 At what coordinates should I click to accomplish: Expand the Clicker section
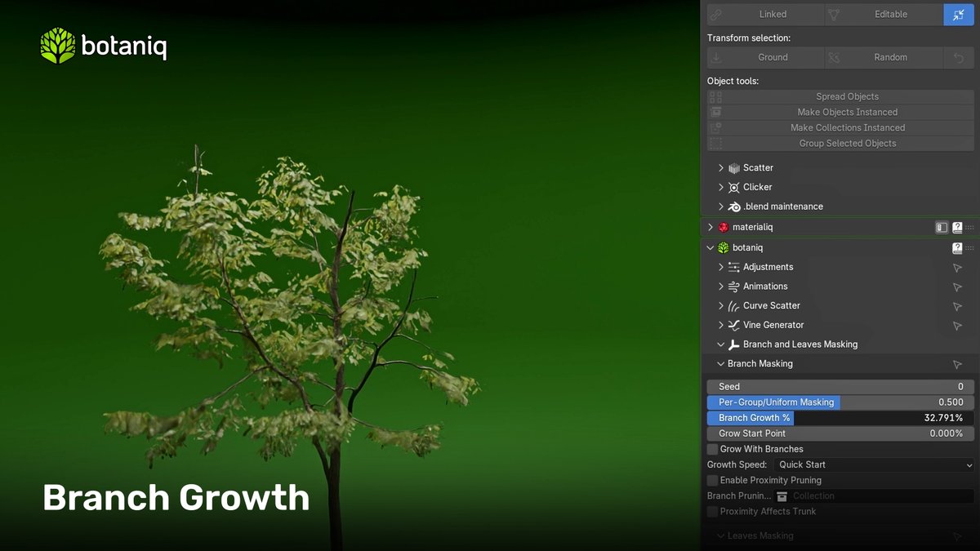(x=721, y=188)
